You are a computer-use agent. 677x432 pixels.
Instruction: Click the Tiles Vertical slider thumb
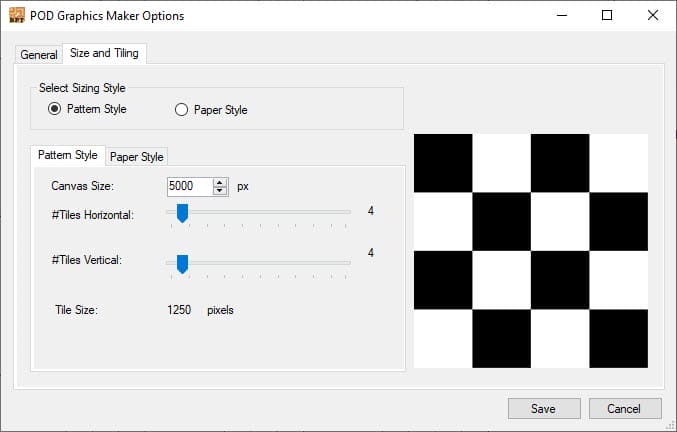(x=182, y=263)
